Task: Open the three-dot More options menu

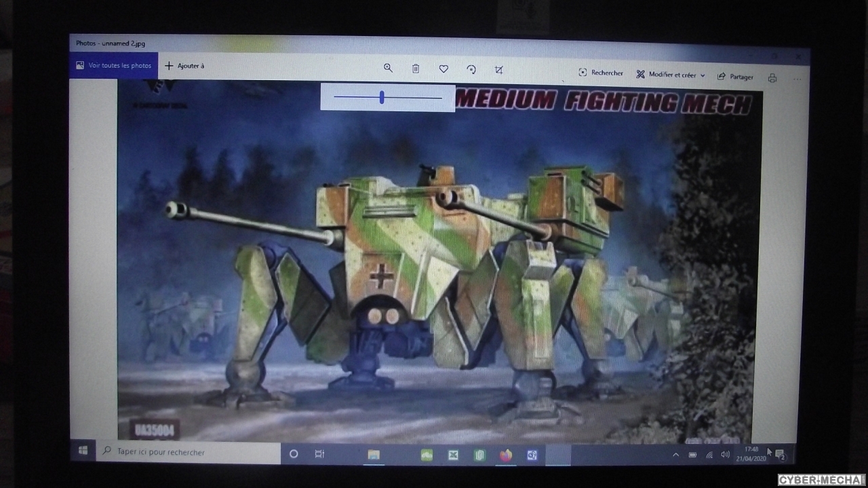Action: (797, 79)
